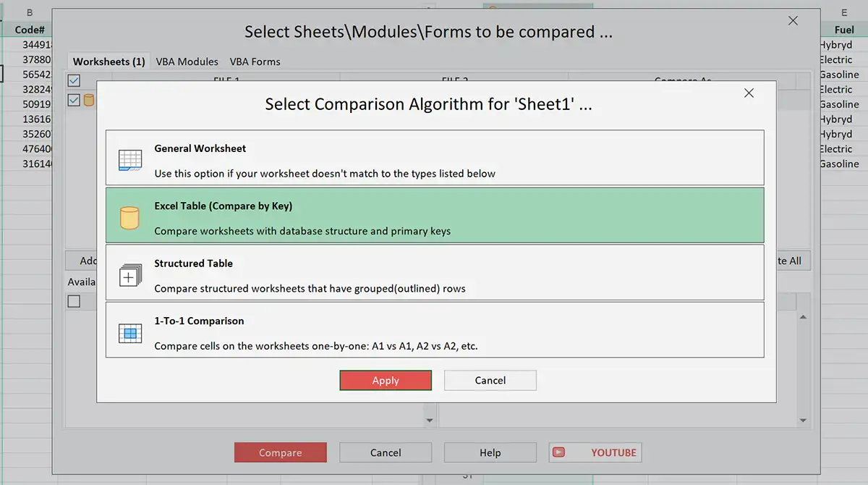Close the comparison algorithm dialog with its X
The width and height of the screenshot is (868, 485).
(x=749, y=93)
